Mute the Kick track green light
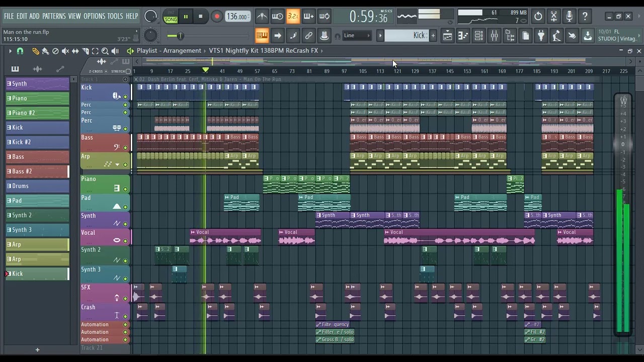 tap(125, 97)
